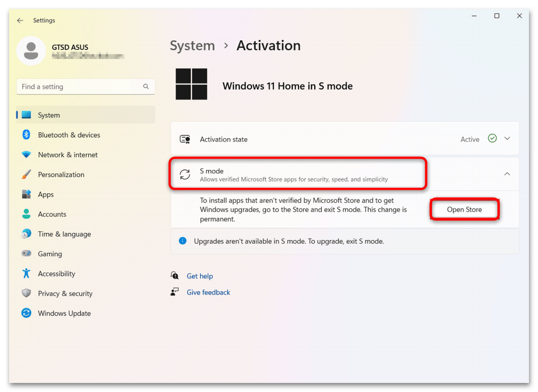This screenshot has width=538, height=392.
Task: Click the Network wifi icon
Action: coord(27,155)
